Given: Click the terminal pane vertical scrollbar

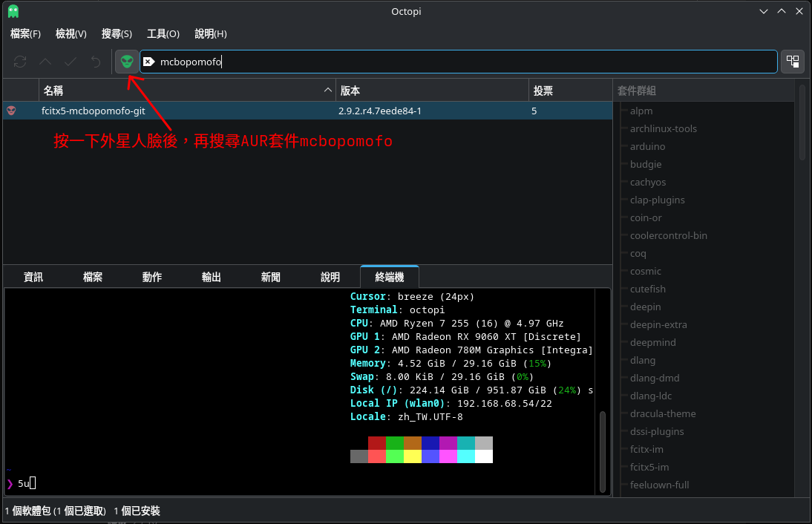Looking at the screenshot, I should pyautogui.click(x=602, y=451).
